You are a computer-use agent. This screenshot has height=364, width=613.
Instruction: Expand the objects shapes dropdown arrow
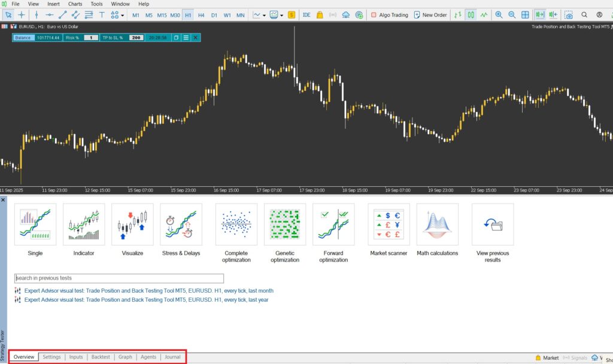(x=123, y=15)
